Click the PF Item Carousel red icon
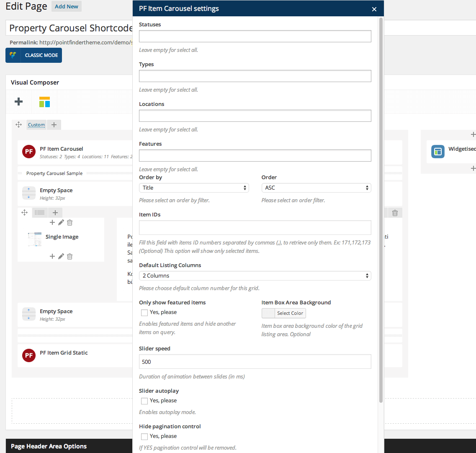Screen dimensions: 476x453 [29, 152]
